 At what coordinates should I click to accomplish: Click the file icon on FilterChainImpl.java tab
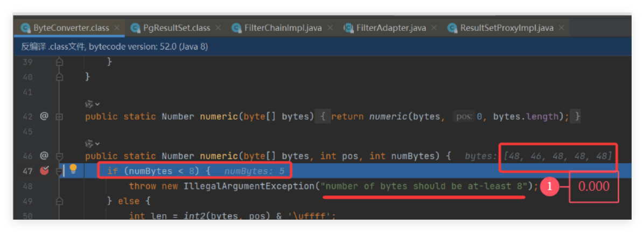[x=236, y=28]
